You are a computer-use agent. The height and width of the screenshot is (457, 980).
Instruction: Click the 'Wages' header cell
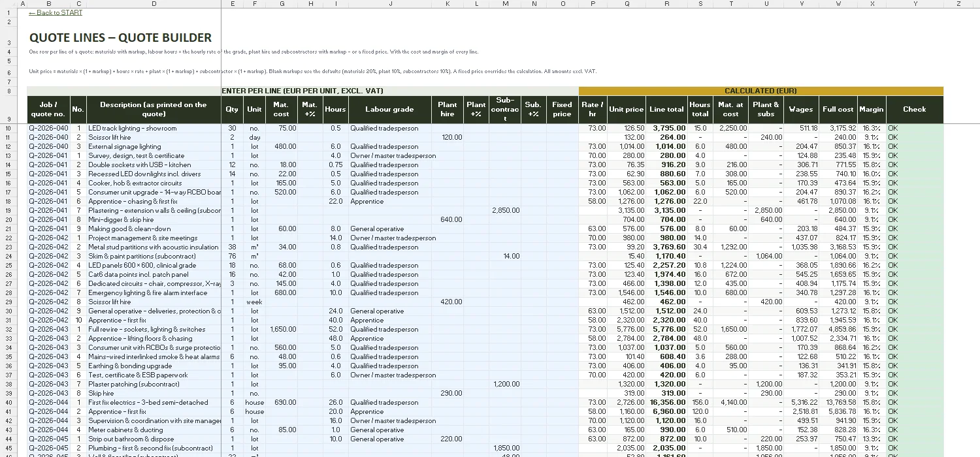tap(801, 109)
